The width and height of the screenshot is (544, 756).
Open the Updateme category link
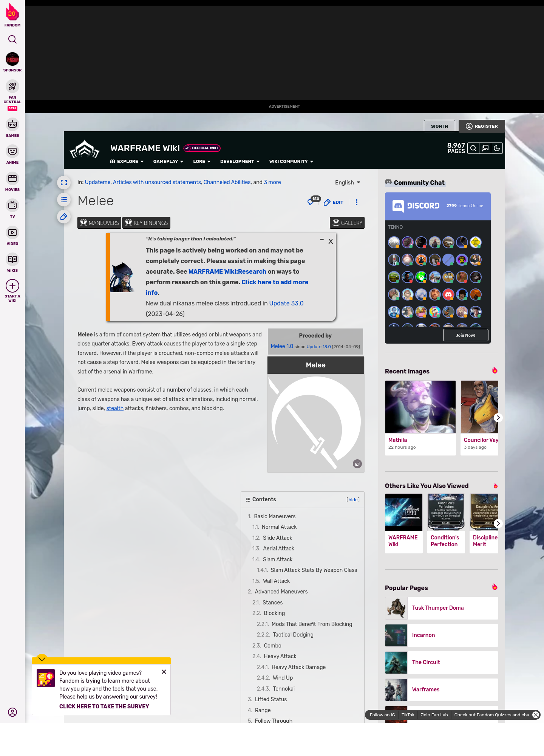tap(98, 182)
